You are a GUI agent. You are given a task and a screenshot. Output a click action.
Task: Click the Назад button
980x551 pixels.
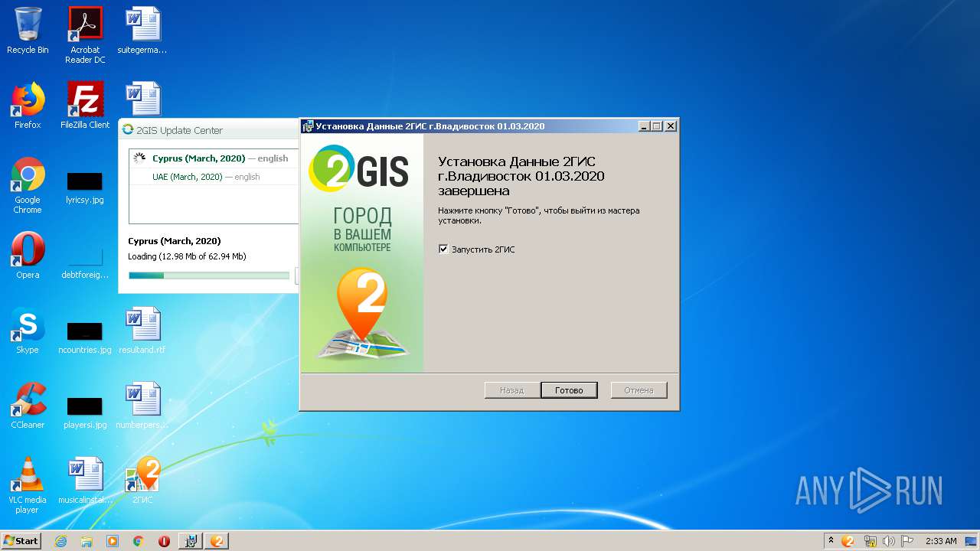coord(511,390)
